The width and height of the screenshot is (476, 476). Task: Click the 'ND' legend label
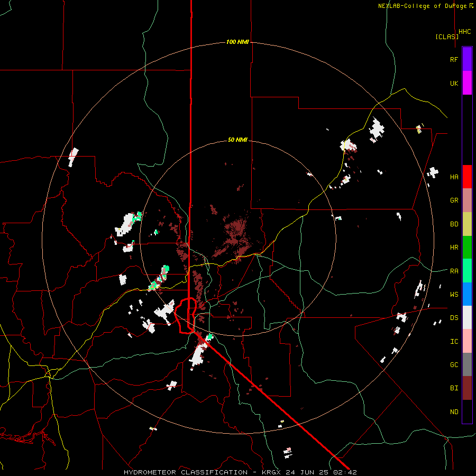[454, 412]
